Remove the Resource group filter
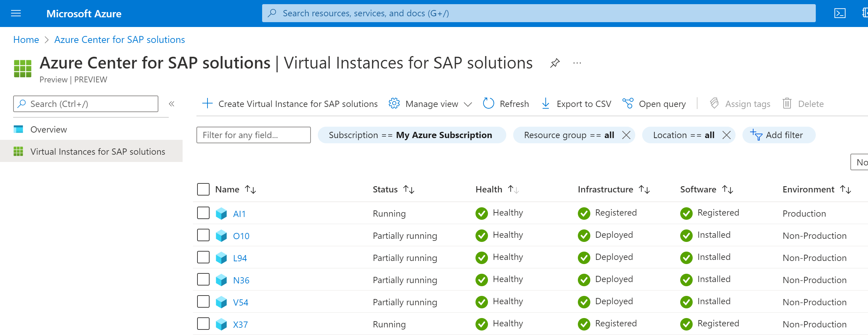Image resolution: width=868 pixels, height=335 pixels. (626, 135)
